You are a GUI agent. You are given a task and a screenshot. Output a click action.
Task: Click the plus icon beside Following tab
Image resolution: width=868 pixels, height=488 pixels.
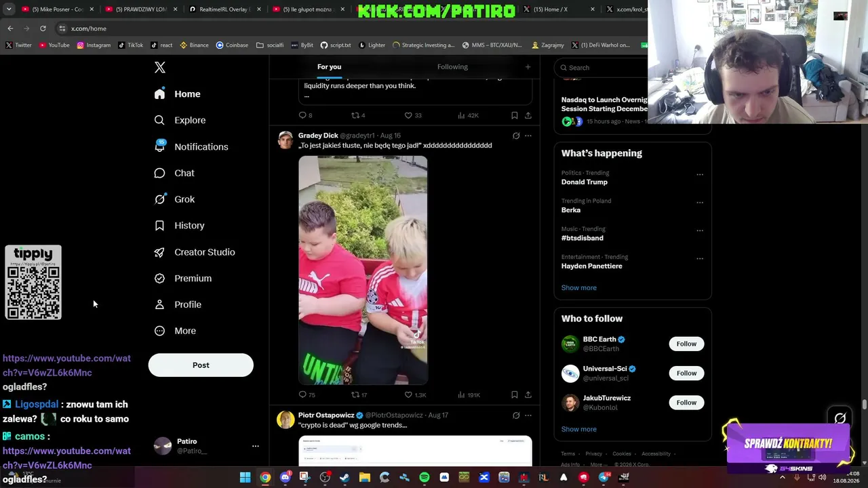coord(528,66)
